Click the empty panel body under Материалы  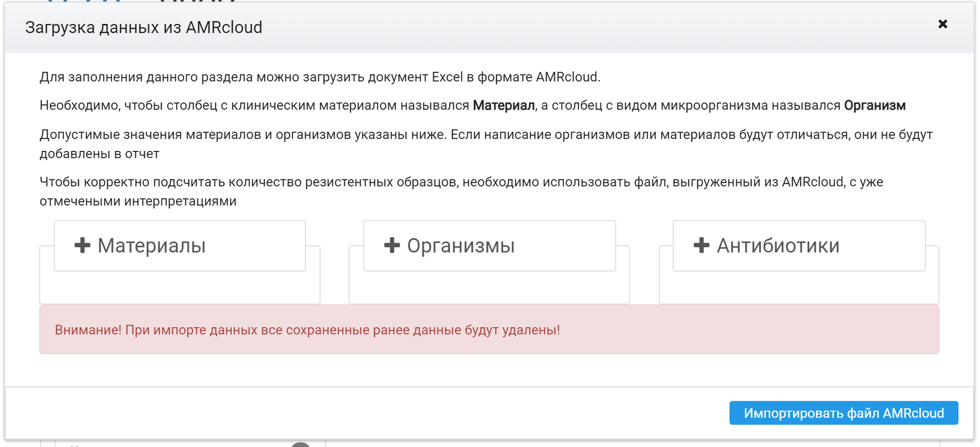click(x=180, y=287)
